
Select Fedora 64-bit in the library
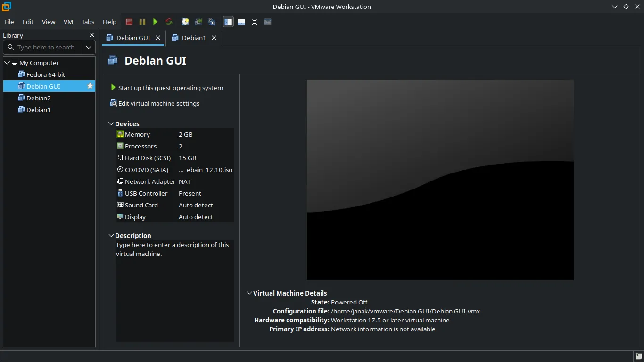(x=45, y=74)
